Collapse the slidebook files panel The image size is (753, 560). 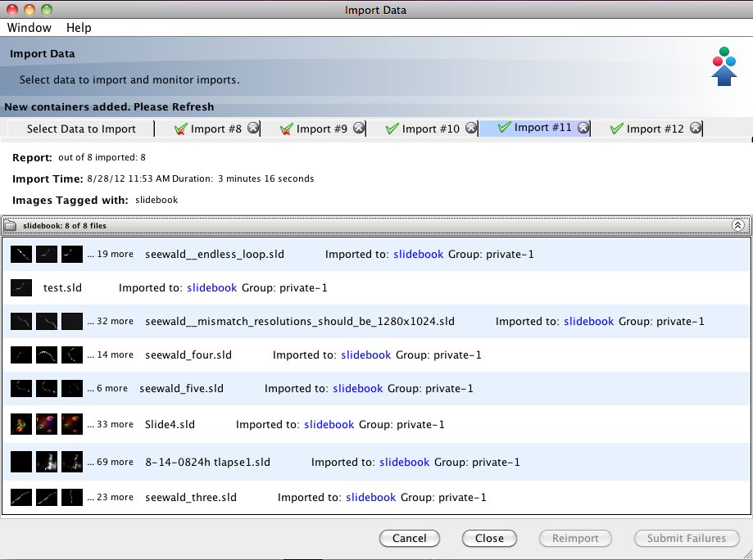[x=737, y=225]
